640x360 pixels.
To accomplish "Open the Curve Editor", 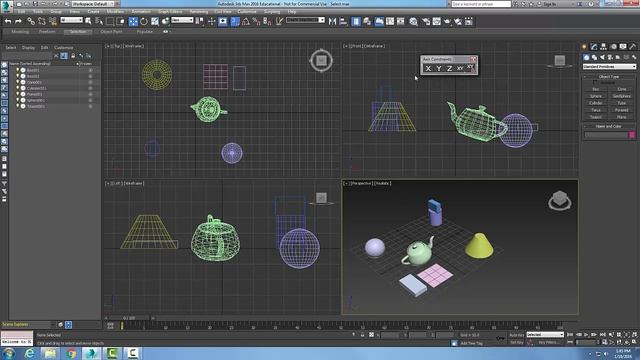I will tap(390, 21).
